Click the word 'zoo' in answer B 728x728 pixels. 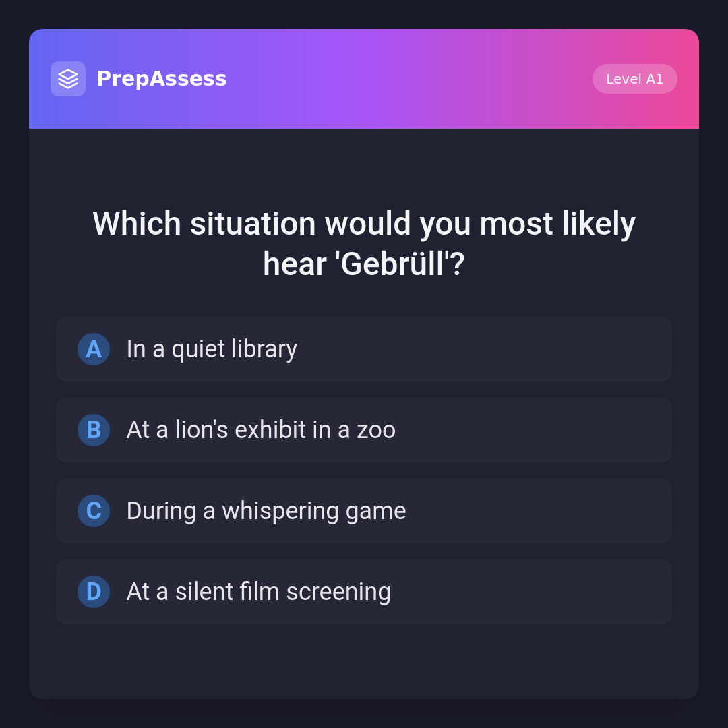(x=376, y=430)
